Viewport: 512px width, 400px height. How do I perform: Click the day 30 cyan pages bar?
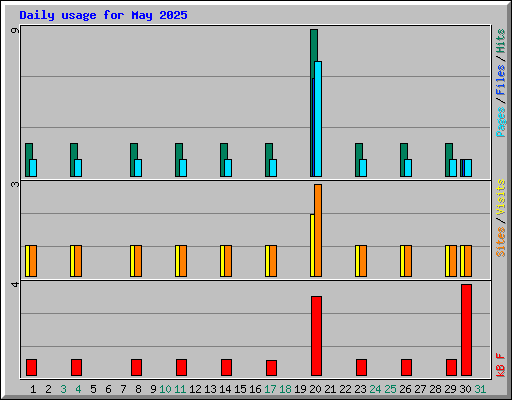[468, 168]
